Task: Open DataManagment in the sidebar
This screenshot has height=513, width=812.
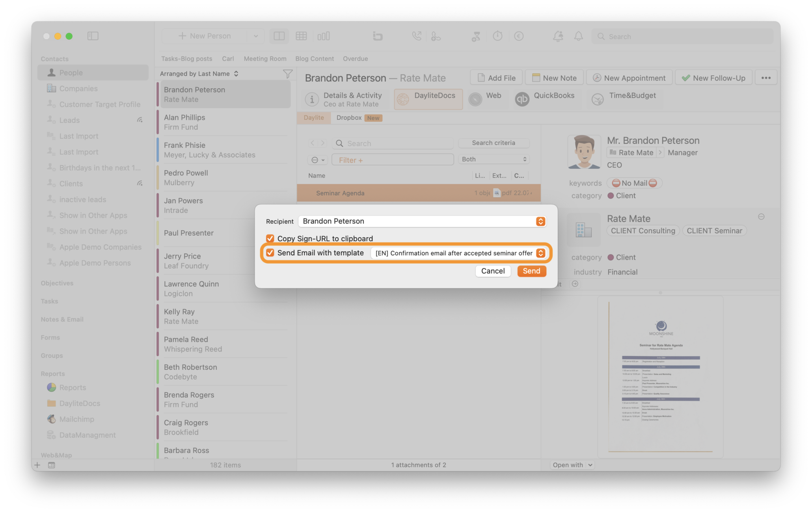Action: pos(87,435)
